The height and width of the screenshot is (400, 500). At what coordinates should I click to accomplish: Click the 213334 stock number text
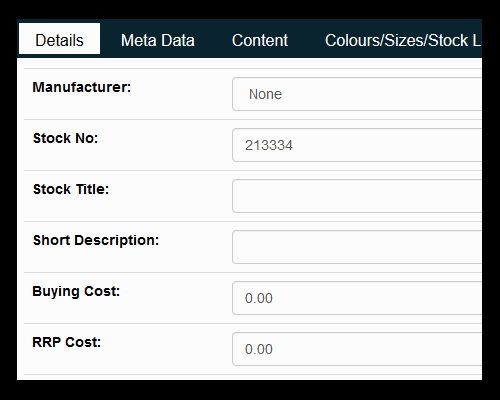[x=269, y=145]
